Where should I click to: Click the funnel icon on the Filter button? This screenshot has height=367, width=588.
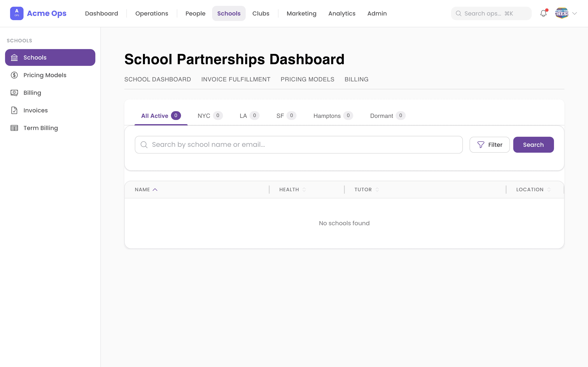pos(481,144)
